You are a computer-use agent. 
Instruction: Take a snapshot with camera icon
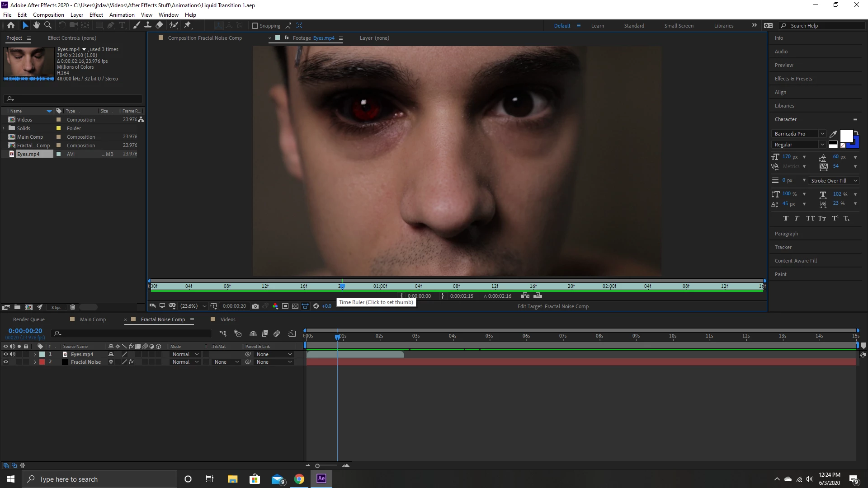click(255, 306)
